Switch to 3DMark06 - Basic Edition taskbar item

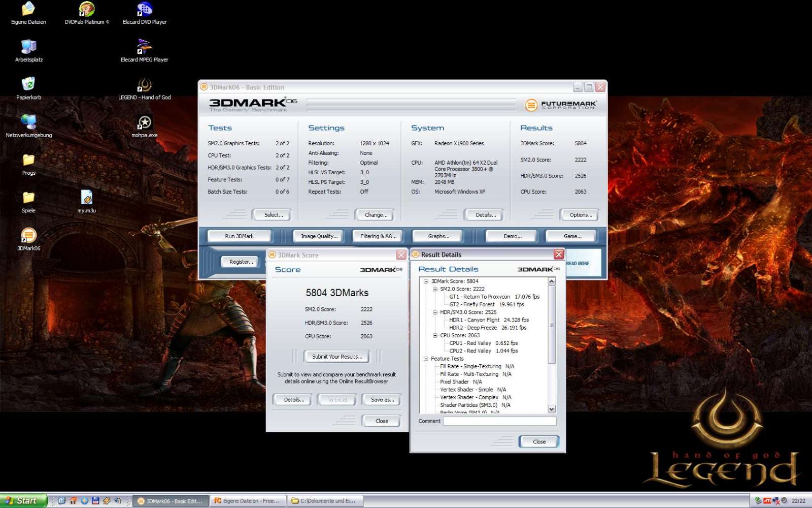point(171,501)
